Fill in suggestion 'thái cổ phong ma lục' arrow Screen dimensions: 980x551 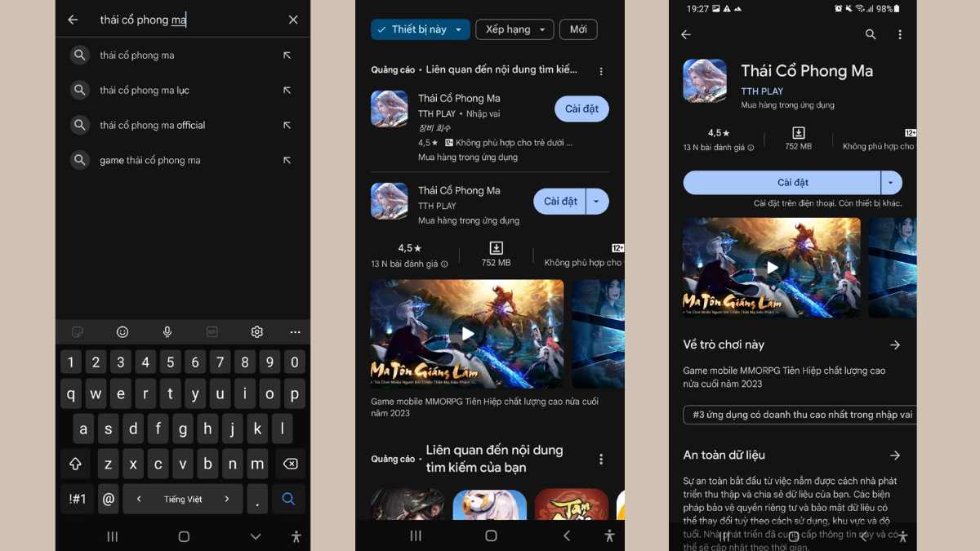coord(287,90)
